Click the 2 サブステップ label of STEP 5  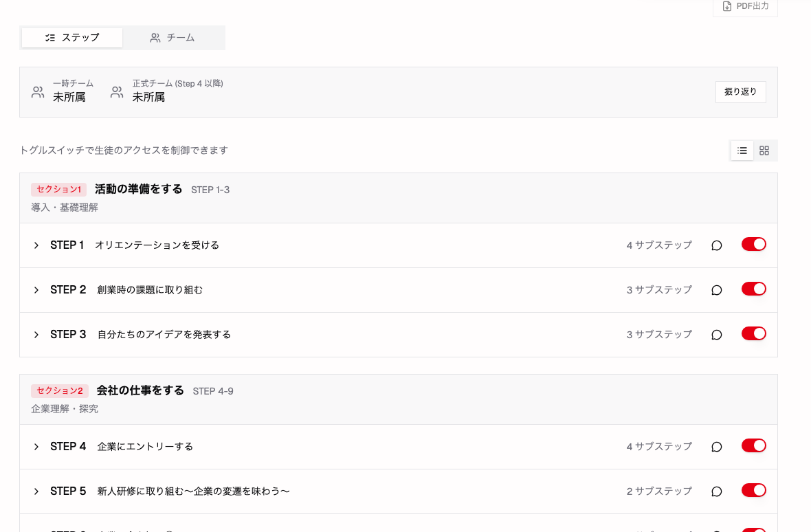pyautogui.click(x=659, y=491)
